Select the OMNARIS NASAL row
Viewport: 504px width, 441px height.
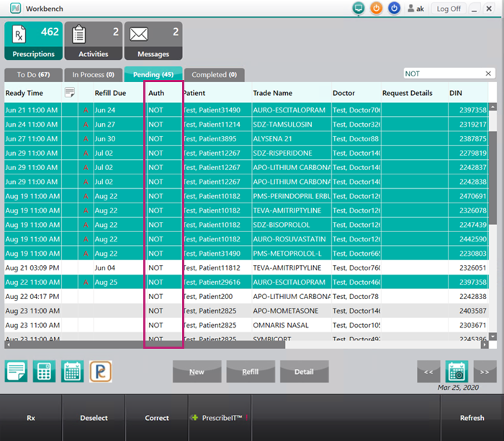tap(246, 325)
